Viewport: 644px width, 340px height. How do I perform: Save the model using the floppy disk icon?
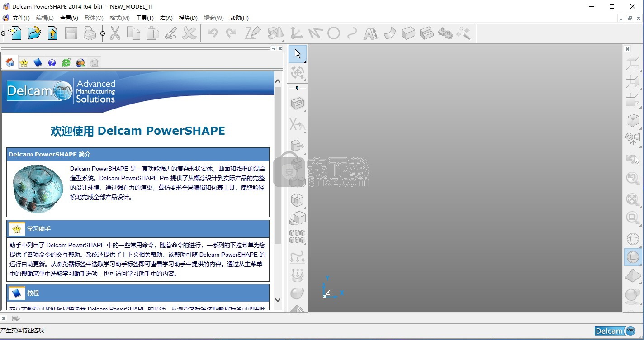click(x=71, y=33)
